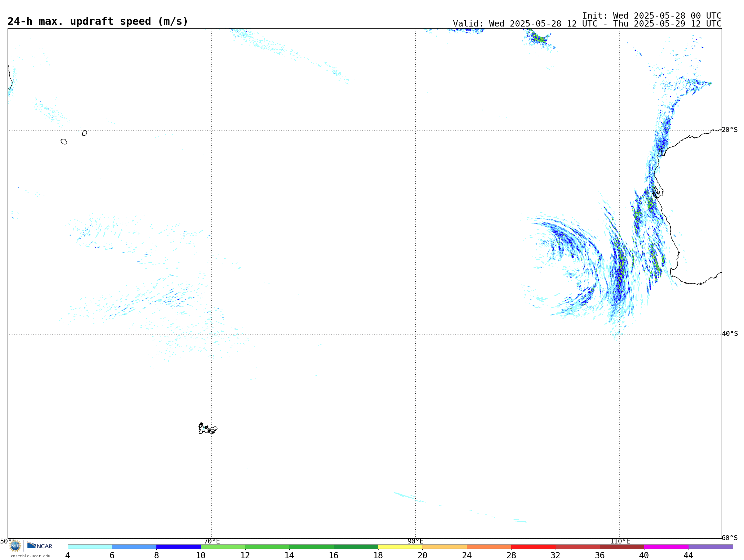Click the 40°S latitude label
Image resolution: width=744 pixels, height=560 pixels.
point(730,334)
